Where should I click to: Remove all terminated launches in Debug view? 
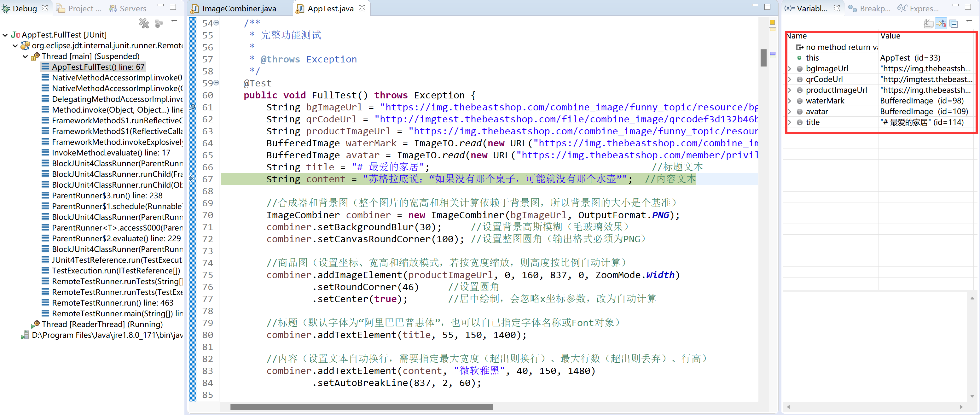click(144, 23)
